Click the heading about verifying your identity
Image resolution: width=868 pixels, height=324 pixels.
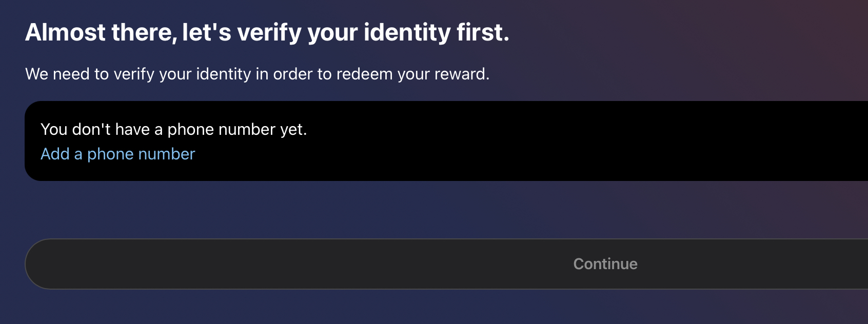pyautogui.click(x=268, y=33)
